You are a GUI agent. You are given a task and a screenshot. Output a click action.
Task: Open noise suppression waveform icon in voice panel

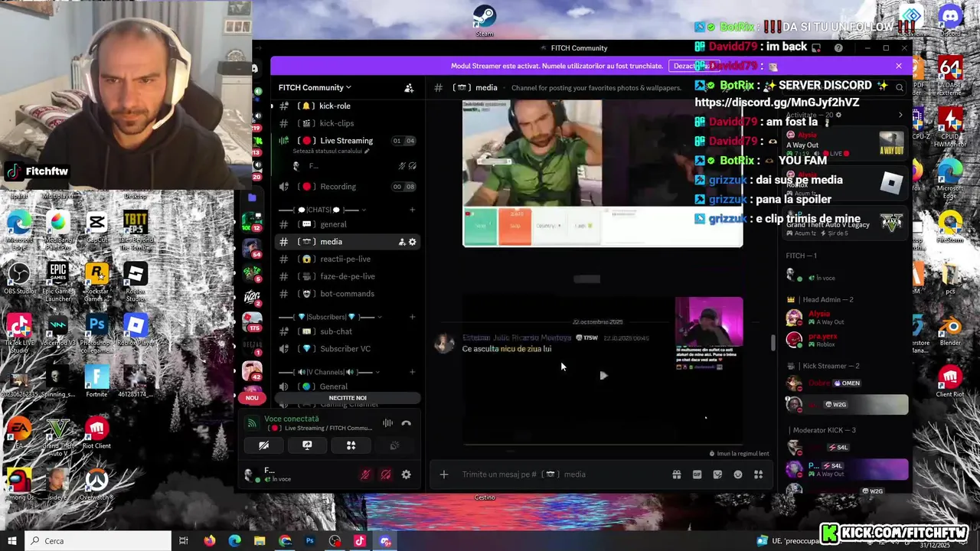point(388,423)
